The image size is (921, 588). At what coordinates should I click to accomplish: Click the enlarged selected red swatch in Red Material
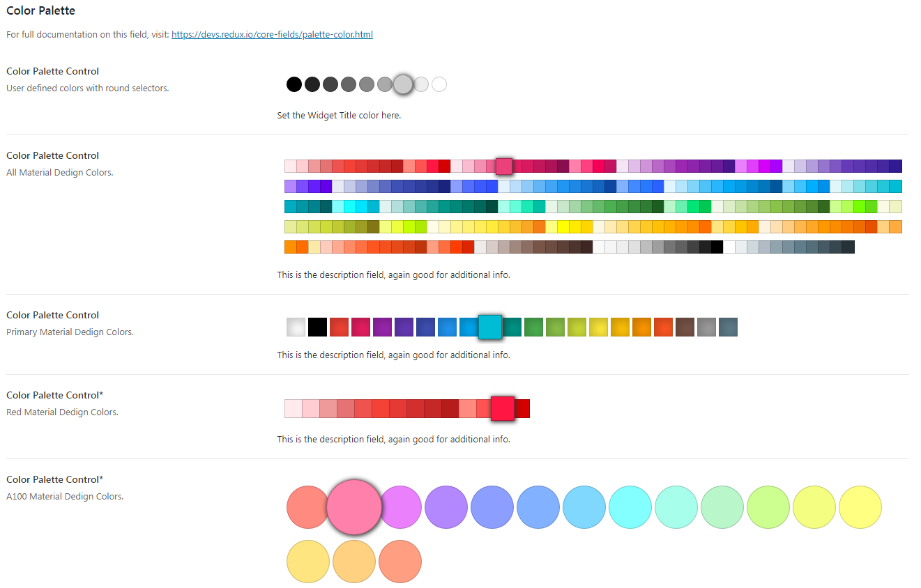pyautogui.click(x=503, y=408)
